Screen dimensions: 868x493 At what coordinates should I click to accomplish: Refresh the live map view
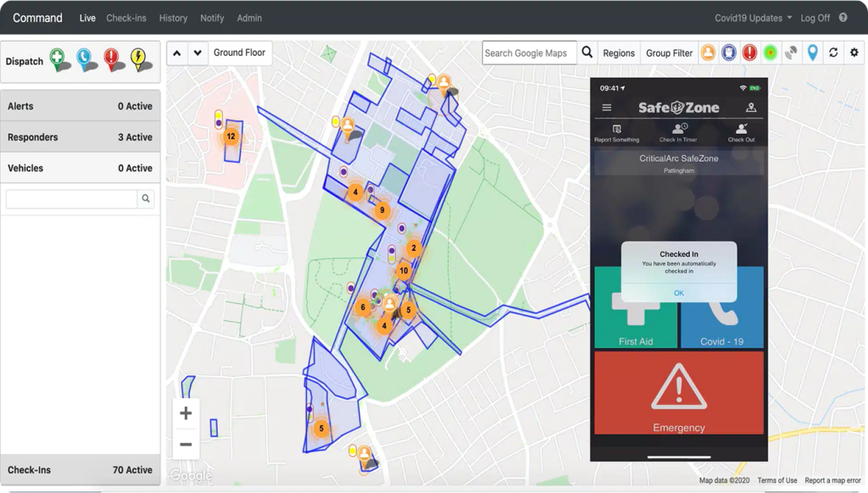pos(833,53)
